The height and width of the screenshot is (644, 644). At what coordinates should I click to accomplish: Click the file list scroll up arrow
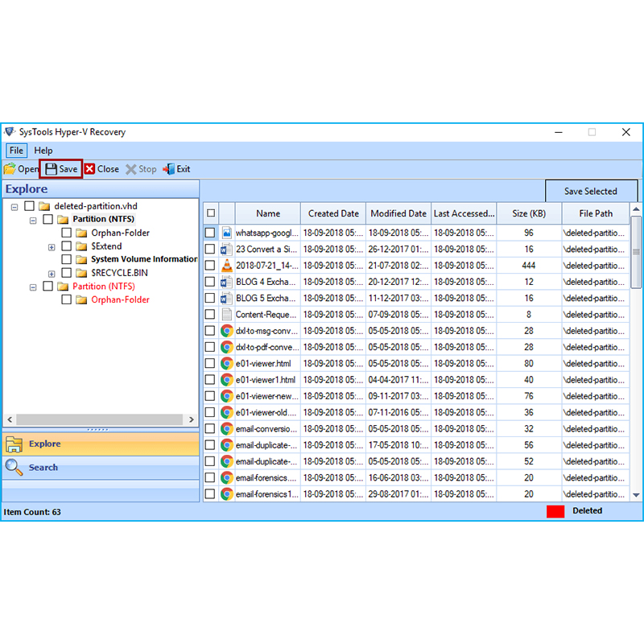[x=636, y=209]
